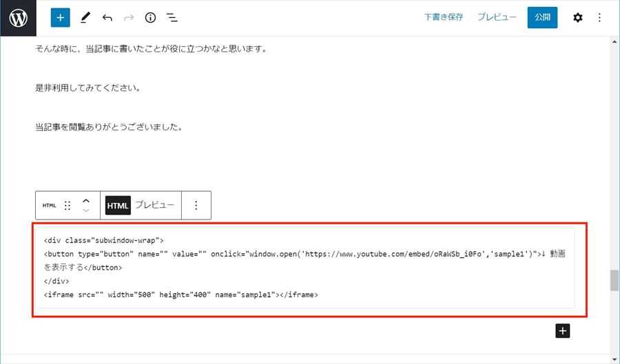Screen dimensions: 620x364
Task: Switch to the HTML tab in block toolbar
Action: [118, 205]
